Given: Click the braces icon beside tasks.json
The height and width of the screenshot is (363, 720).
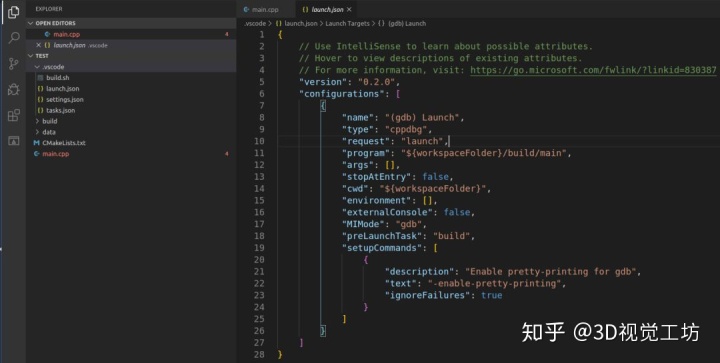Looking at the screenshot, I should pos(40,110).
